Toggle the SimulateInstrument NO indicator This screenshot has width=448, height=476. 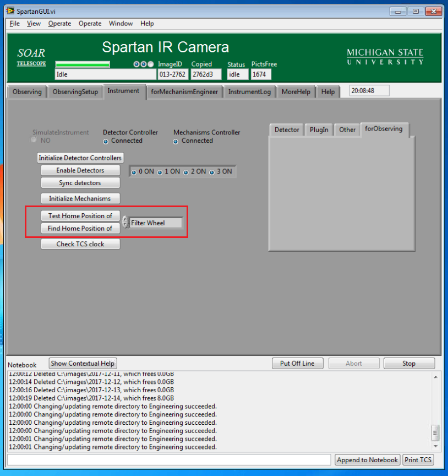pyautogui.click(x=34, y=139)
